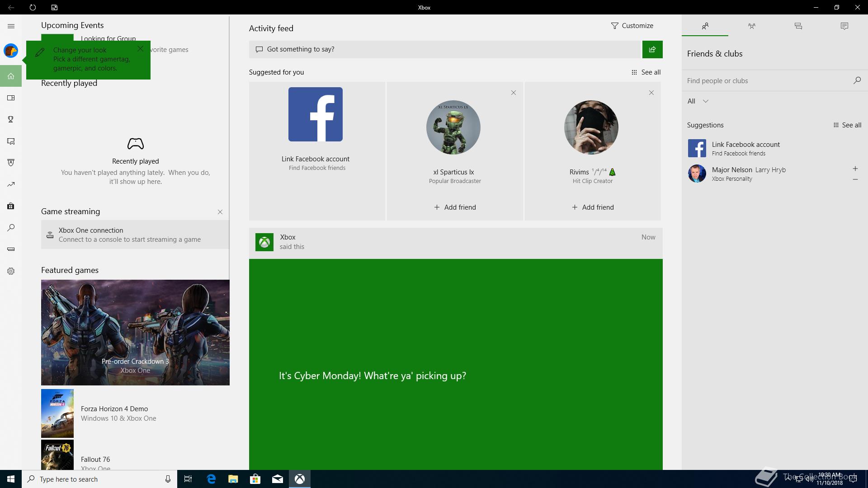Click Change your look tip text
Screen dimensions: 868x488
92,59
